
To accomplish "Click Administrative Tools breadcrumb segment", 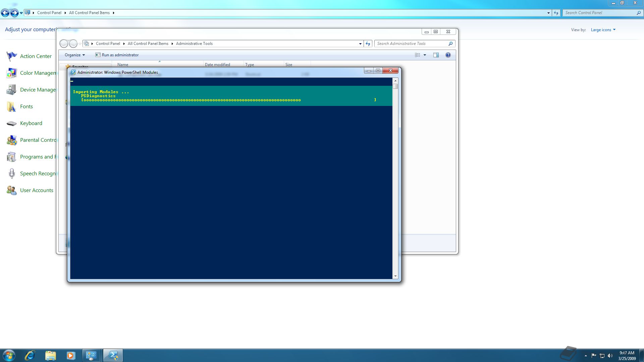I will click(x=194, y=44).
